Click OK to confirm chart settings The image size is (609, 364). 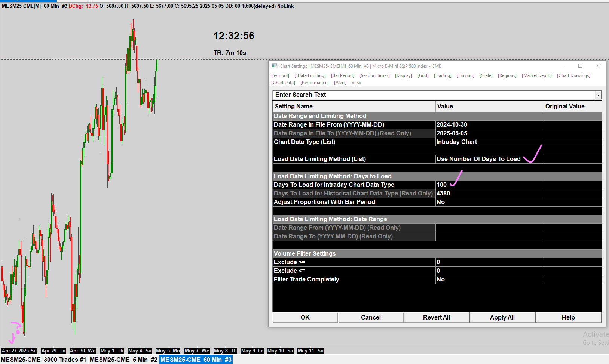point(305,317)
